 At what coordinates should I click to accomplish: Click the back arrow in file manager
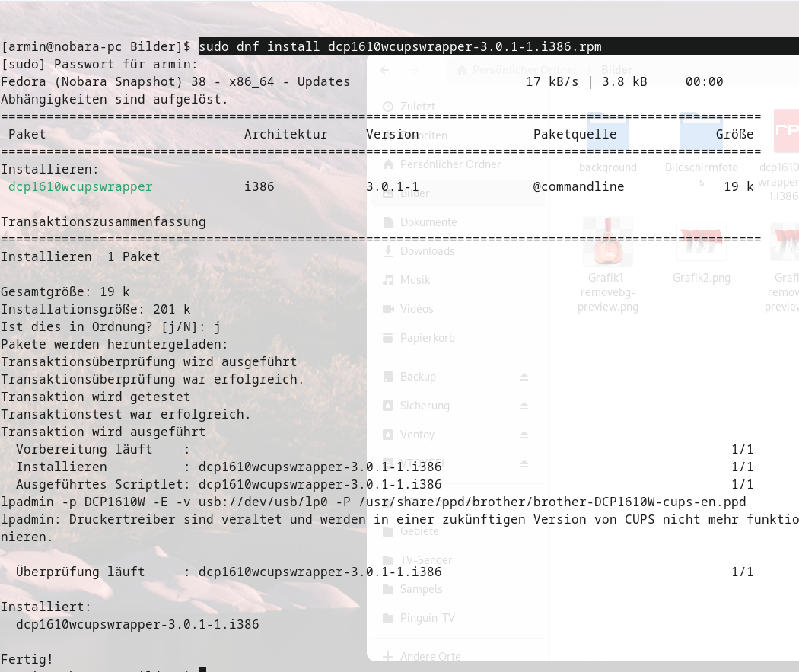385,70
